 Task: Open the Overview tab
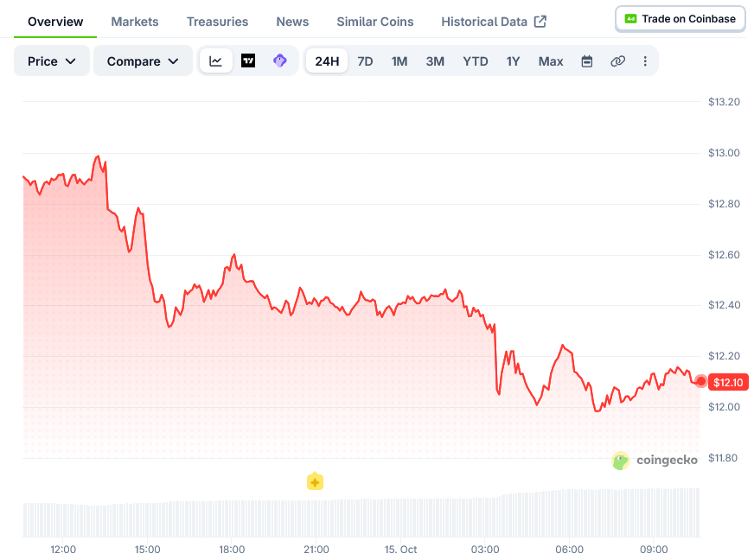point(55,22)
